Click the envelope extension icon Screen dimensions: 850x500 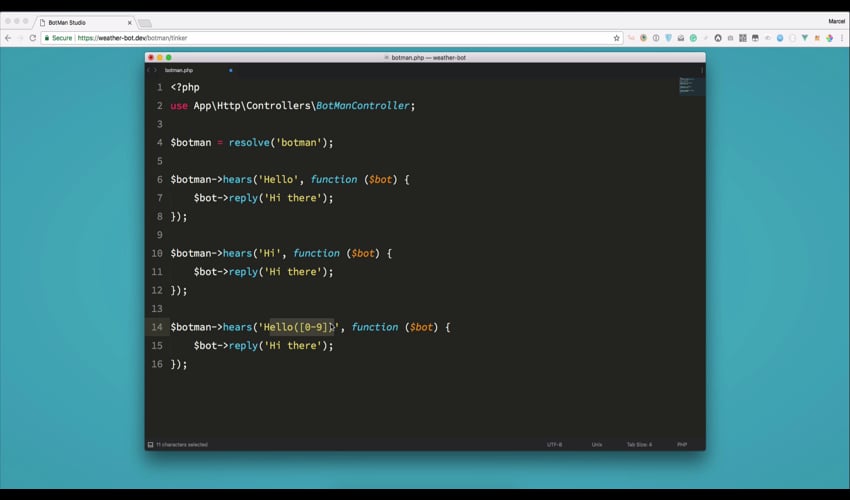pyautogui.click(x=680, y=38)
